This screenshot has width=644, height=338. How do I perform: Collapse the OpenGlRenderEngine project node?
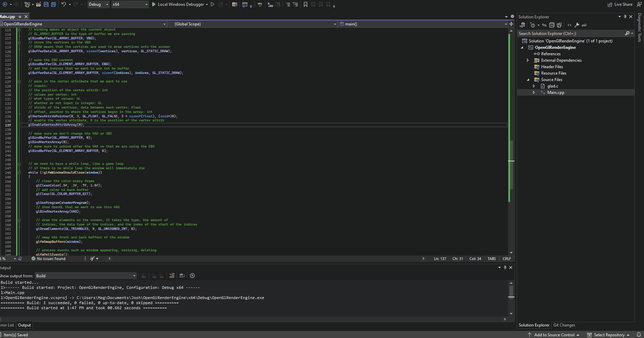(522, 47)
